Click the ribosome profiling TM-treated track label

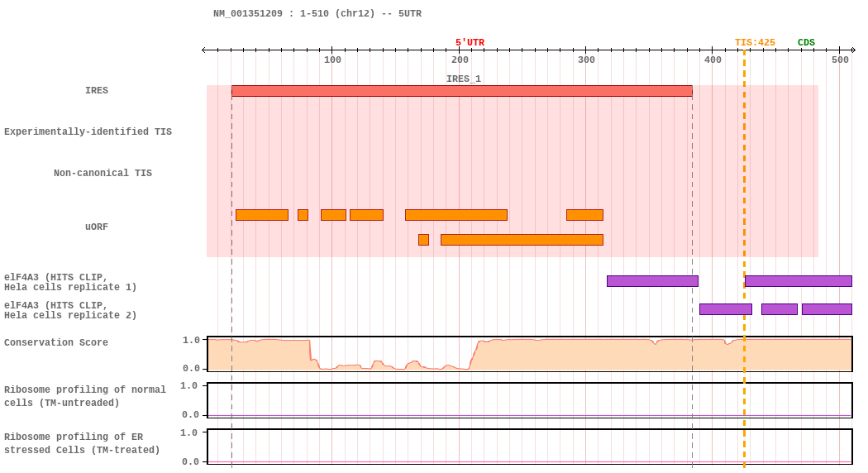(x=82, y=444)
